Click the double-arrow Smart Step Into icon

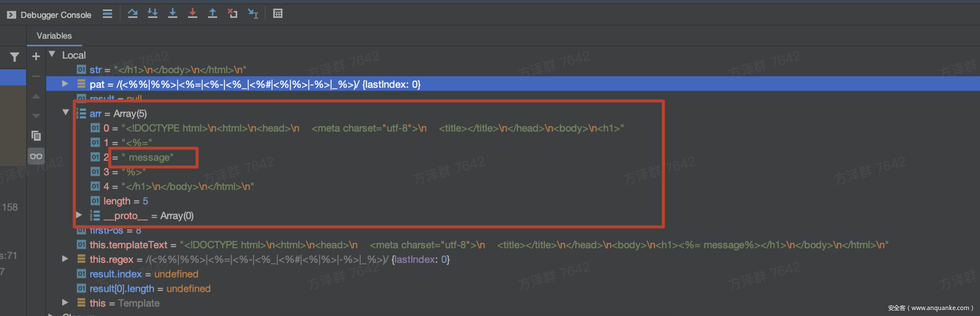pyautogui.click(x=153, y=14)
